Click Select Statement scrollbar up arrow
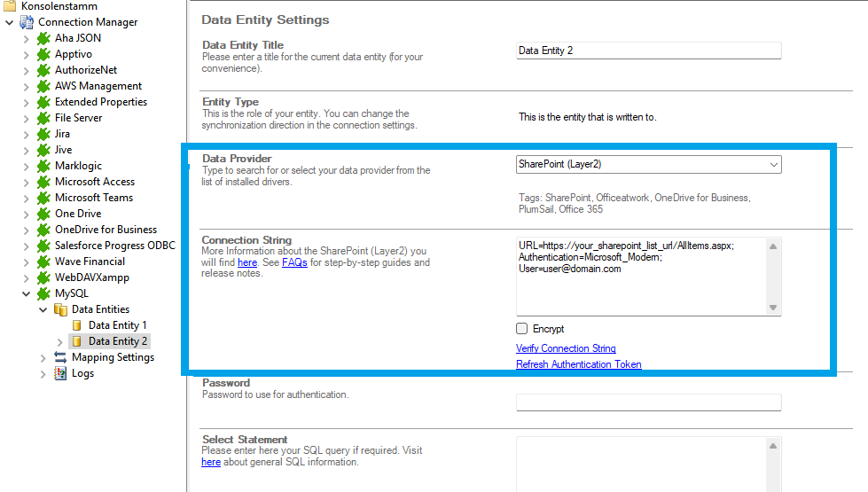Viewport: 868px width, 492px height. (773, 446)
